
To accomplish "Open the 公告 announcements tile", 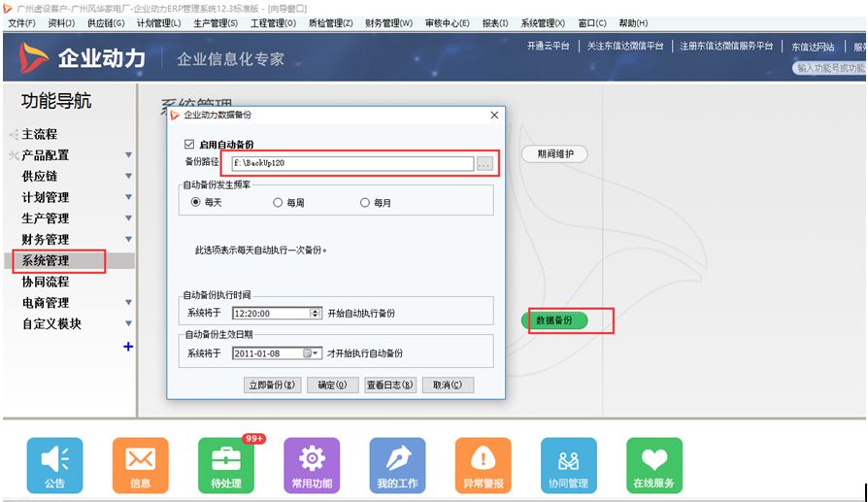I will 54,465.
